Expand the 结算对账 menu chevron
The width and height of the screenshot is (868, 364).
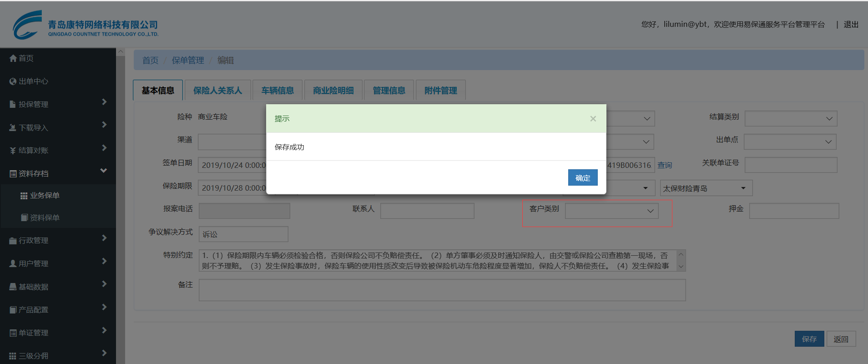point(104,148)
